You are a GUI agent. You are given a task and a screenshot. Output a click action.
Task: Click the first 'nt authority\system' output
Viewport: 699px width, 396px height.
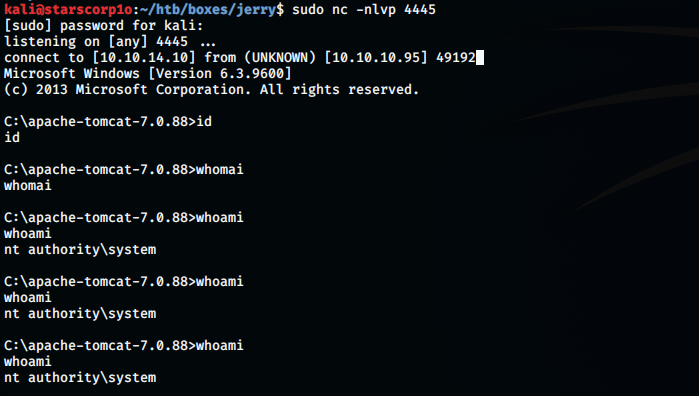pyautogui.click(x=80, y=250)
